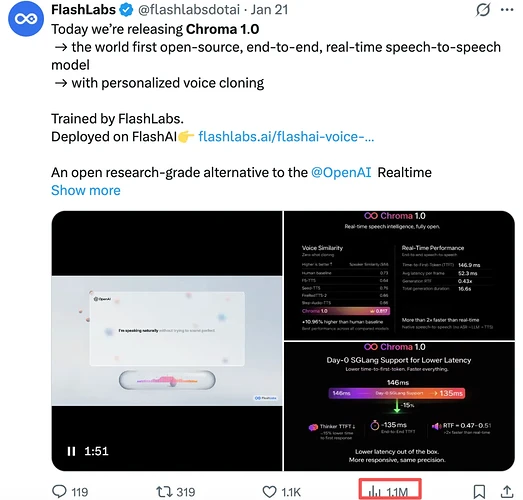Expand the tweet with Show more
The image size is (523, 500).
coord(86,190)
